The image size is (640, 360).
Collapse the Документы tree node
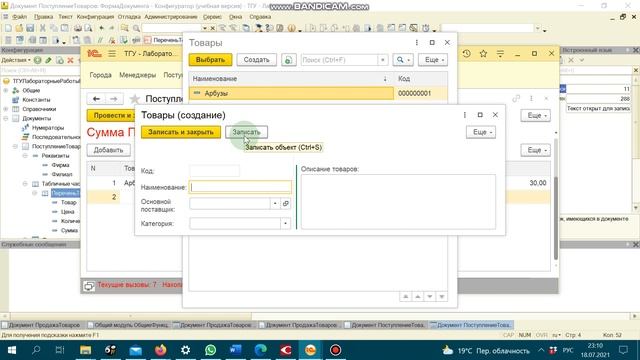[x=5, y=118]
